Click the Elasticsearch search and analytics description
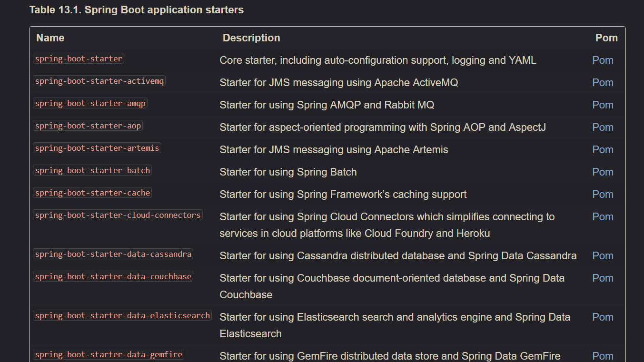Viewport: 644px width, 362px height. click(395, 325)
